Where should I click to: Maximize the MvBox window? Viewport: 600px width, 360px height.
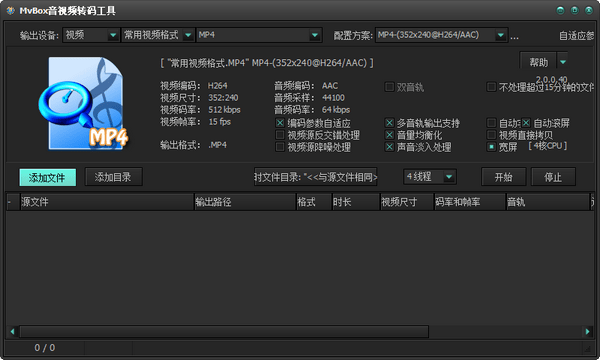[x=574, y=10]
